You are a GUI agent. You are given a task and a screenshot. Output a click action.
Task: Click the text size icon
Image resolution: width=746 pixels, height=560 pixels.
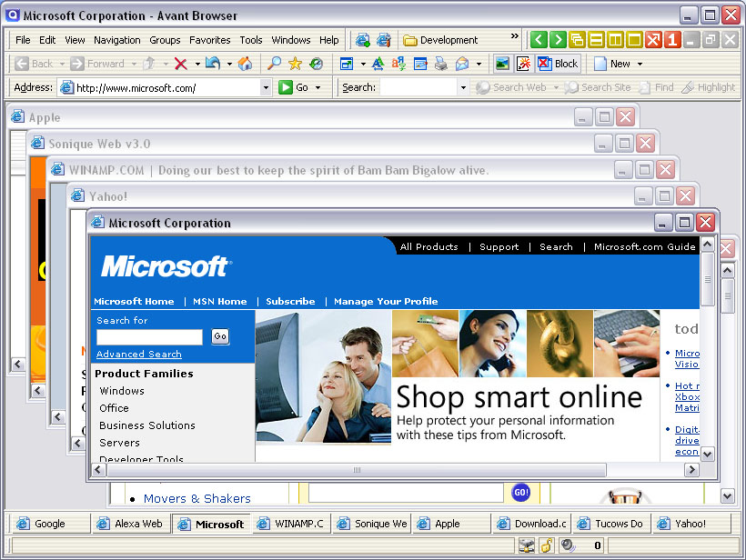point(378,64)
